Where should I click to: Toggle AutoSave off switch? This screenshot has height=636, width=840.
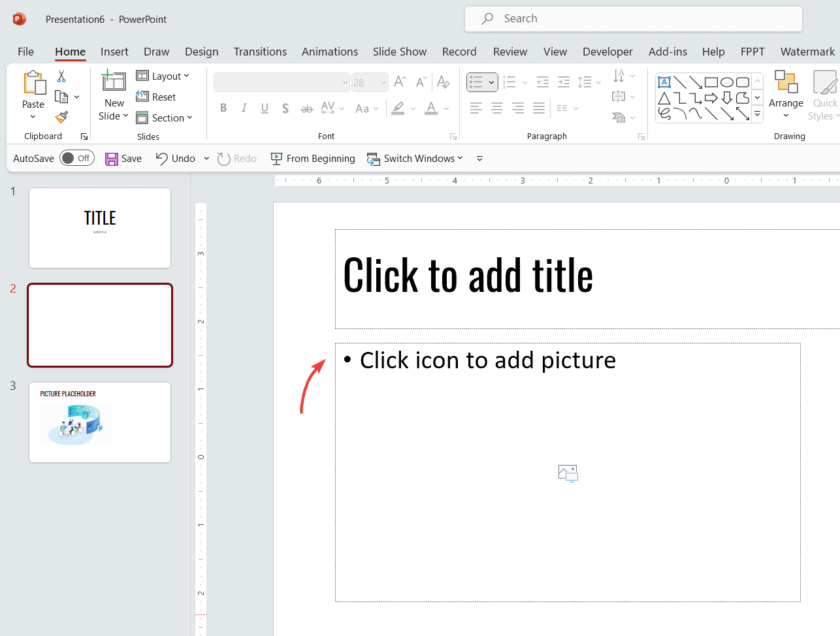76,157
